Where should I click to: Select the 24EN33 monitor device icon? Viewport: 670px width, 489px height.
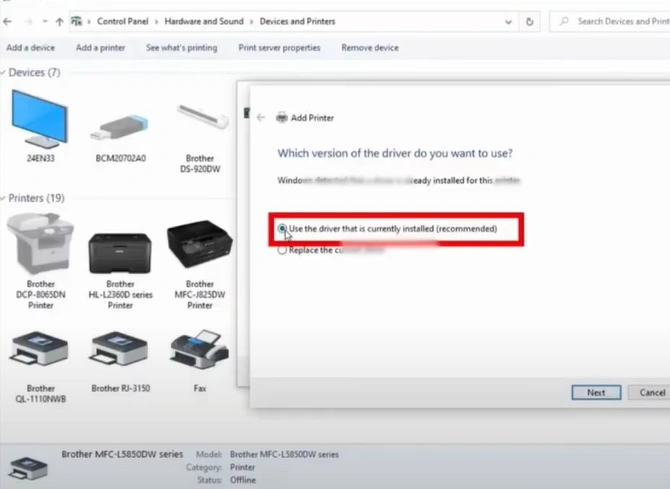coord(40,122)
